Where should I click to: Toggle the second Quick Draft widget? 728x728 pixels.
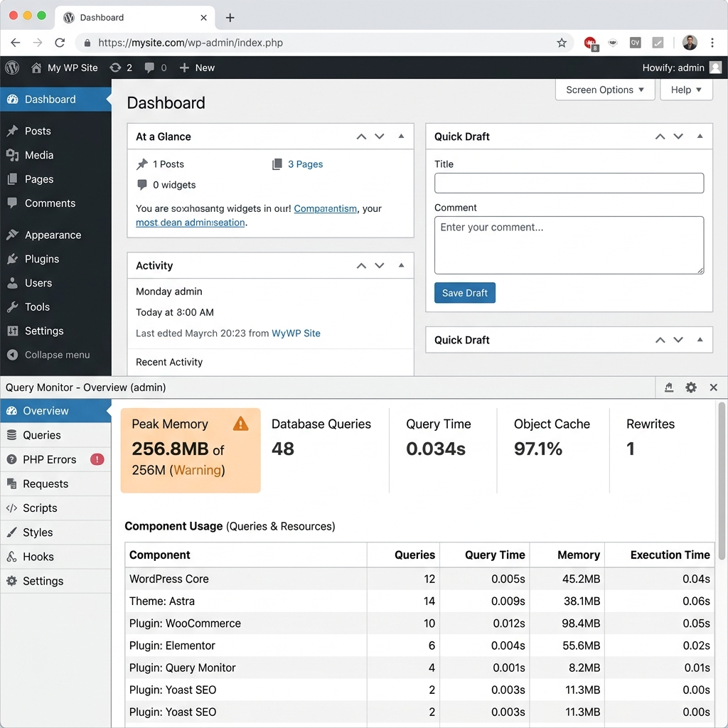click(700, 339)
